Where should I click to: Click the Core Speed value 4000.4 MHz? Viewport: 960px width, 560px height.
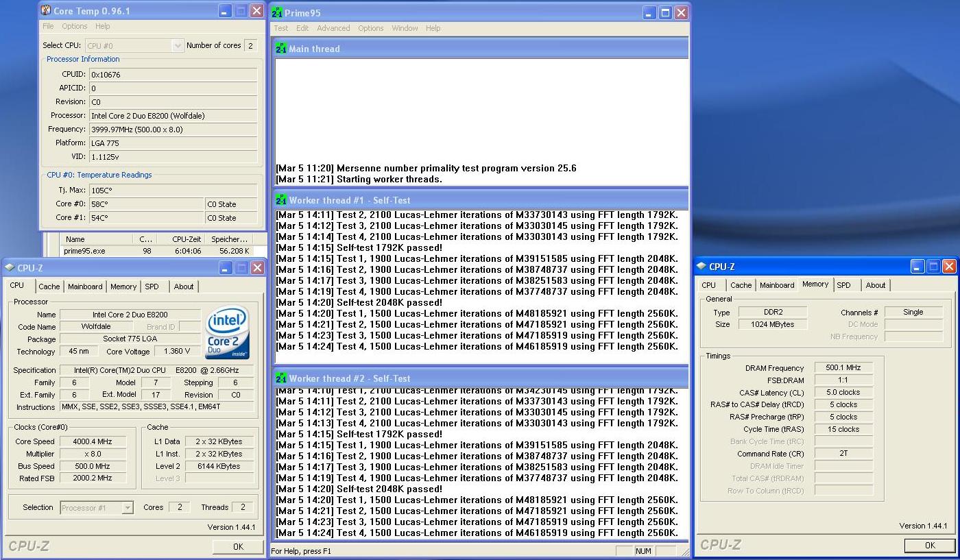pyautogui.click(x=93, y=441)
